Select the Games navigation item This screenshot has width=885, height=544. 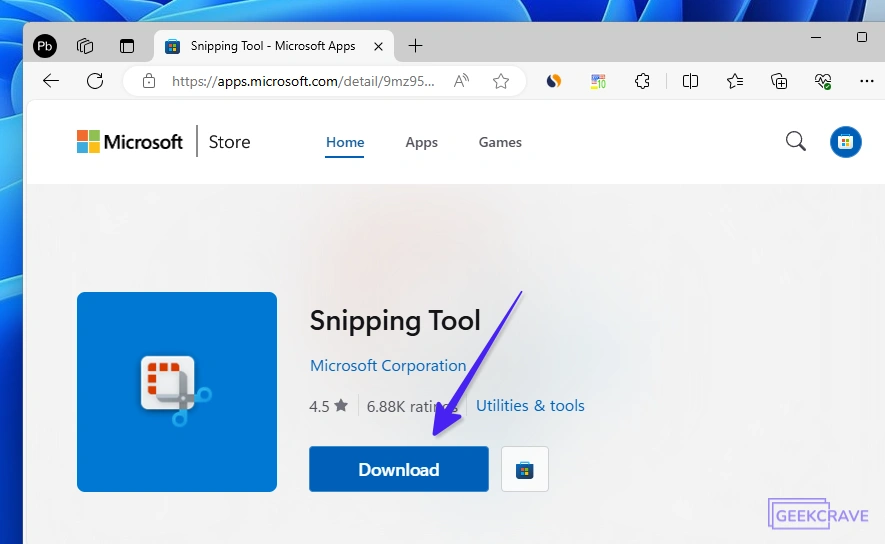tap(500, 142)
